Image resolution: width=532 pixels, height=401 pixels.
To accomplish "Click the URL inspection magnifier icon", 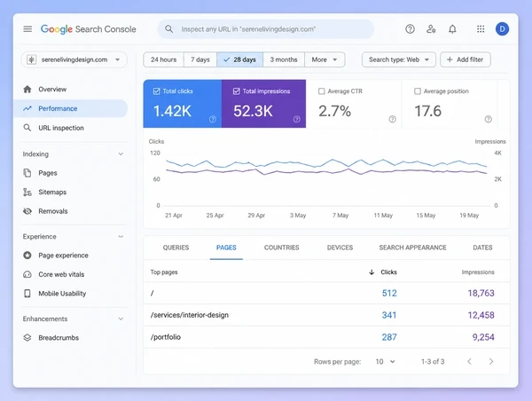I will click(27, 128).
